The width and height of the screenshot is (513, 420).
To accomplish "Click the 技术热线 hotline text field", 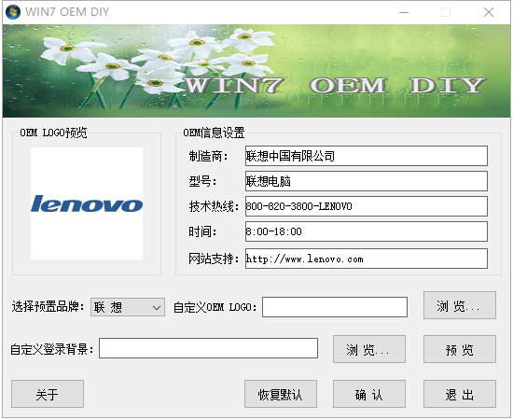I will (367, 206).
